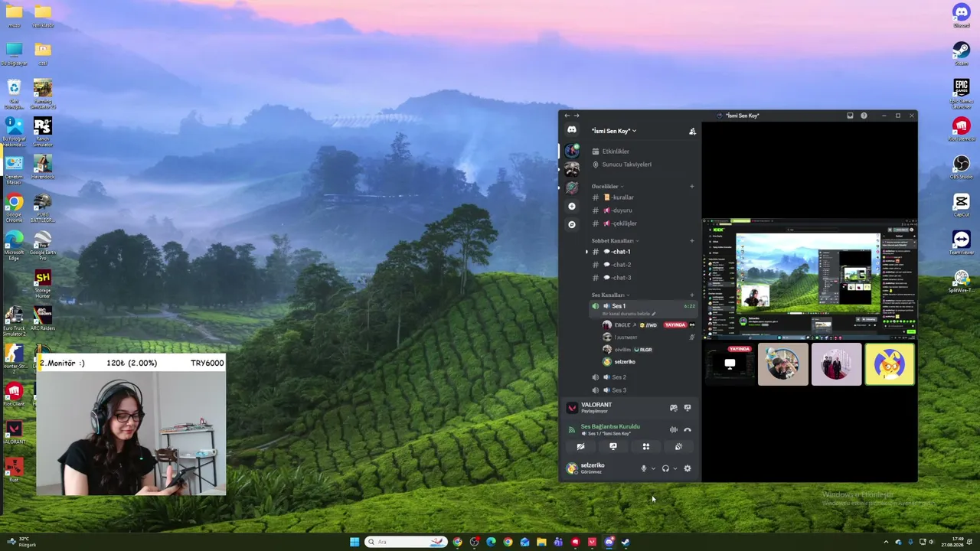
Task: Open Discord inbox icon in title bar
Action: tap(850, 116)
